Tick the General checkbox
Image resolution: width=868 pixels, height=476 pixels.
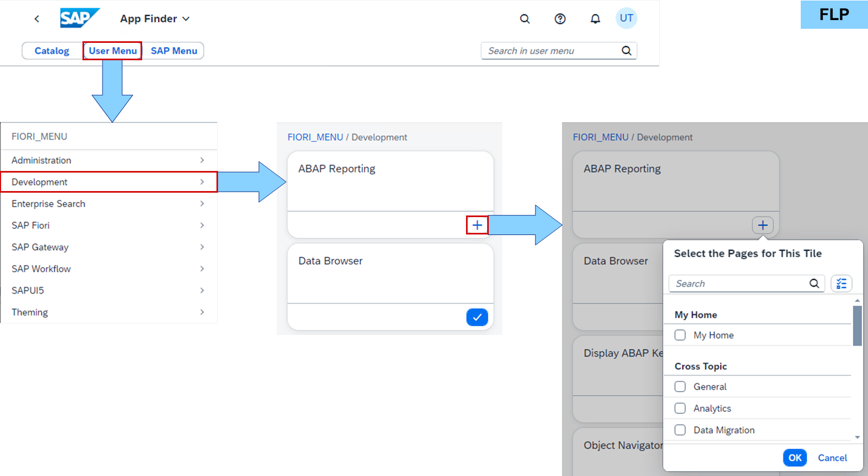coord(680,386)
